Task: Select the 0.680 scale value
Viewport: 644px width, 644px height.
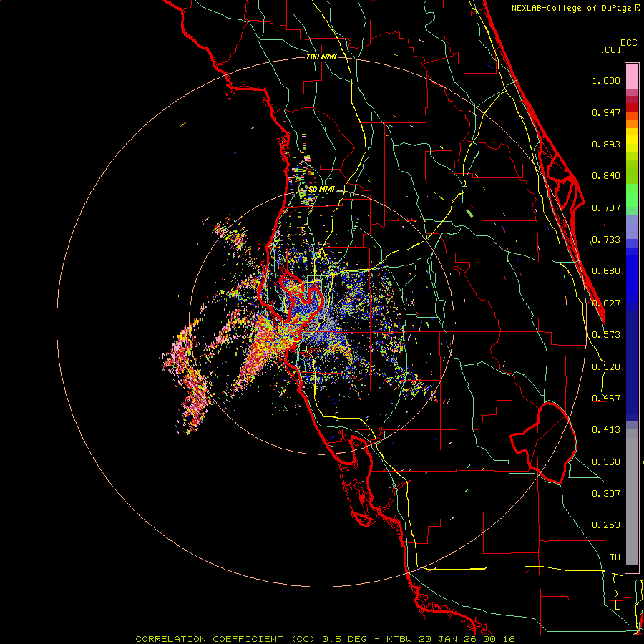Action: [x=606, y=271]
